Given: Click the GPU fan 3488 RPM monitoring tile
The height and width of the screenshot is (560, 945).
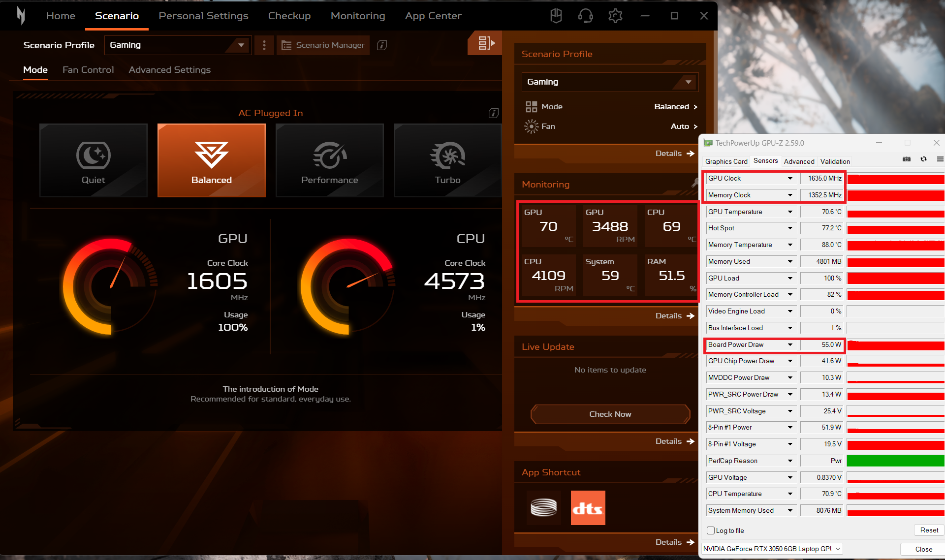Looking at the screenshot, I should tap(610, 226).
